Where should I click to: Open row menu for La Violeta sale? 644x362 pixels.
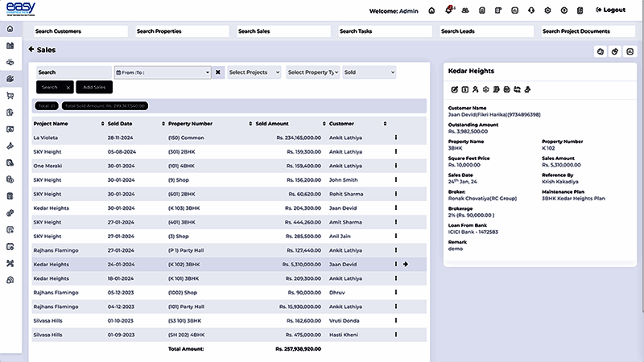(x=396, y=138)
